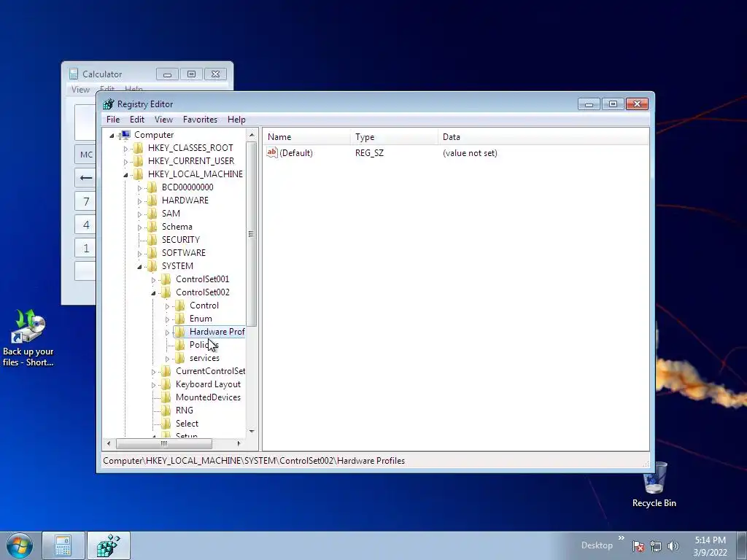
Task: Sort values by the Name column header
Action: pos(306,136)
